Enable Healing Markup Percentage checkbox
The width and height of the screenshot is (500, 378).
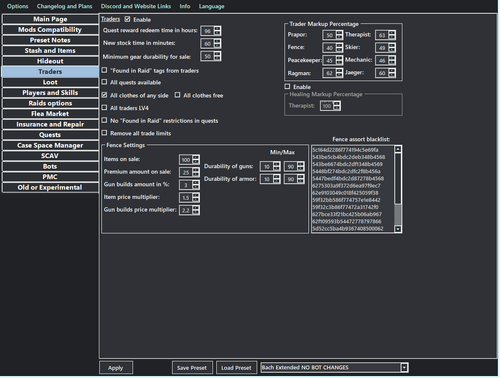click(287, 87)
